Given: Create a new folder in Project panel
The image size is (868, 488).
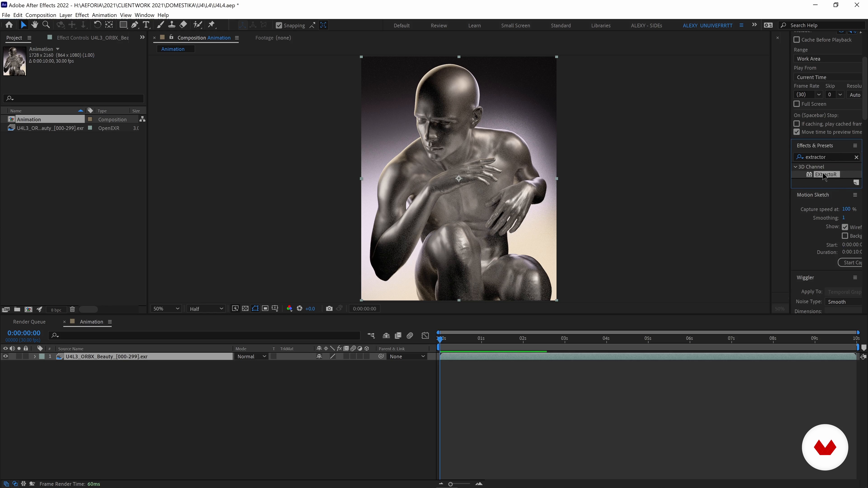Looking at the screenshot, I should 17,310.
